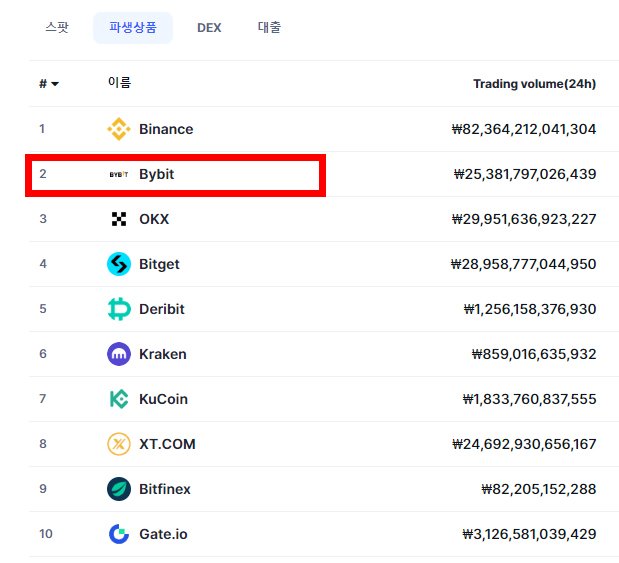619x563 pixels.
Task: Click the Bybit logo icon
Action: tap(118, 174)
